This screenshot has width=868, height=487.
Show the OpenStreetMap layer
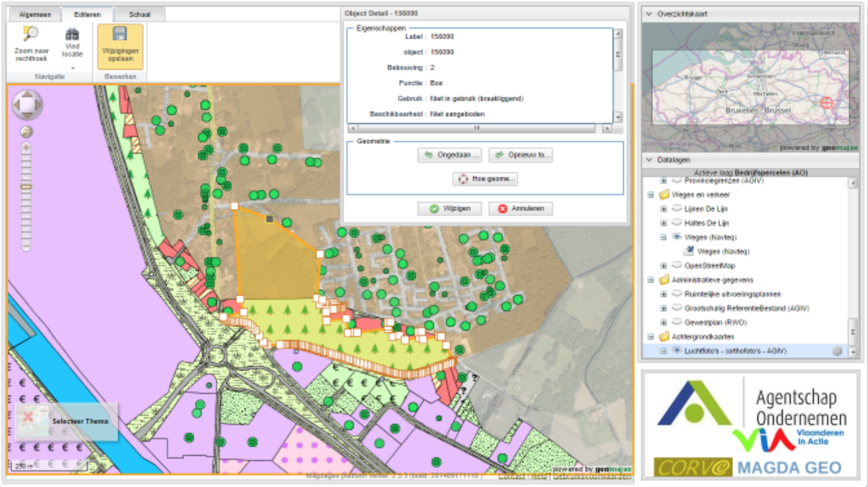click(677, 265)
